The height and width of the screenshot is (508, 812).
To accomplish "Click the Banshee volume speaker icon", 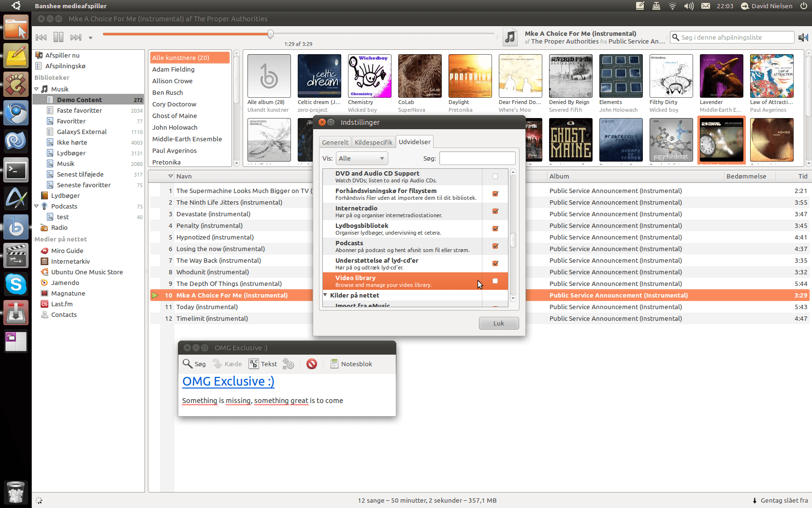I will (803, 37).
